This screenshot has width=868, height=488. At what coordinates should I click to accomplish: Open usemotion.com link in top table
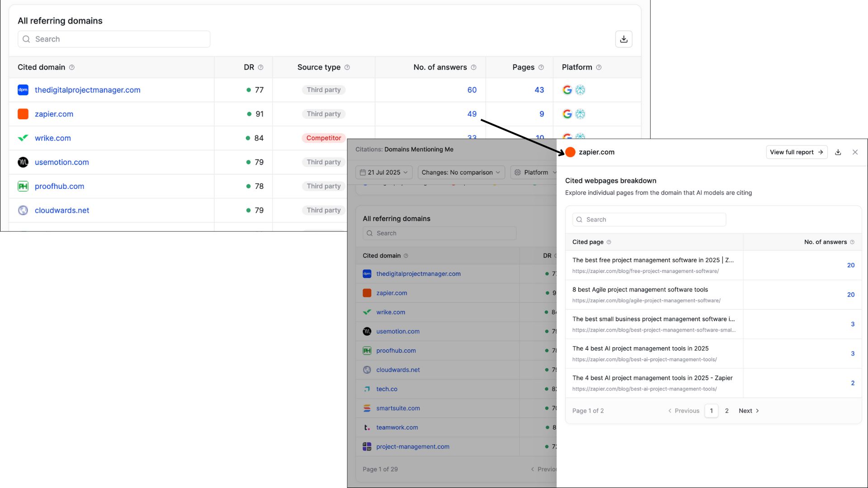[x=62, y=162]
